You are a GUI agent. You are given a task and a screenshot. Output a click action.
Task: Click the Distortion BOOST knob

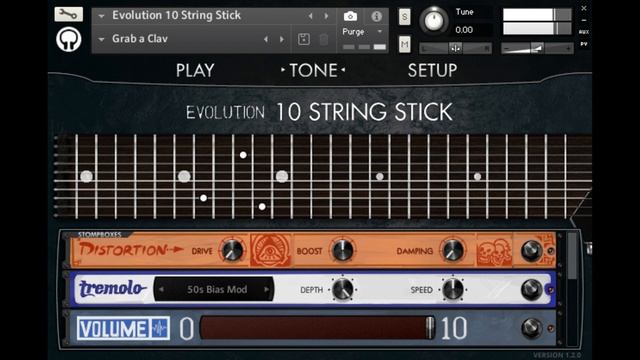click(342, 251)
